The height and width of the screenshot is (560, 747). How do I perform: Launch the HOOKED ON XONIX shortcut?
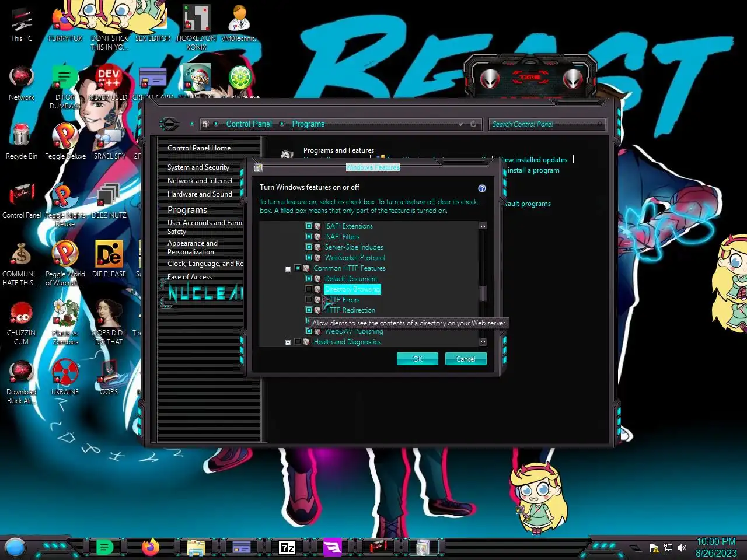coord(197,27)
